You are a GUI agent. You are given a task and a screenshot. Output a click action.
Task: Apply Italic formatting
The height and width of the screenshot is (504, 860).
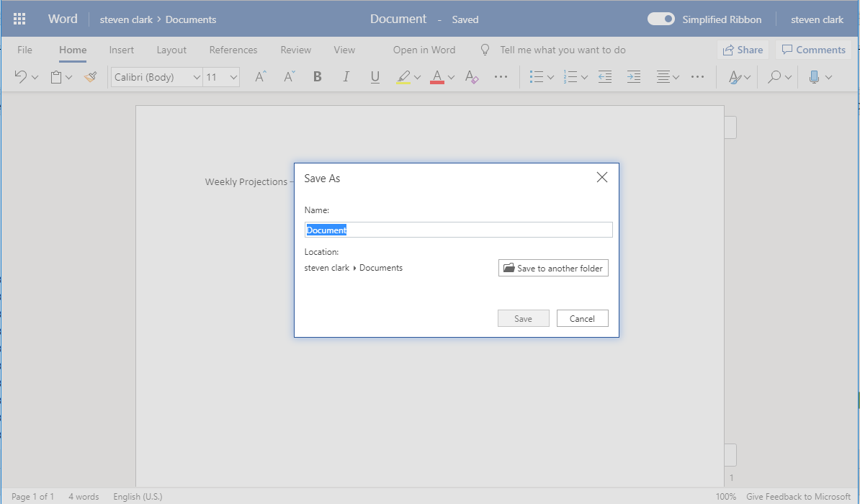pyautogui.click(x=346, y=76)
